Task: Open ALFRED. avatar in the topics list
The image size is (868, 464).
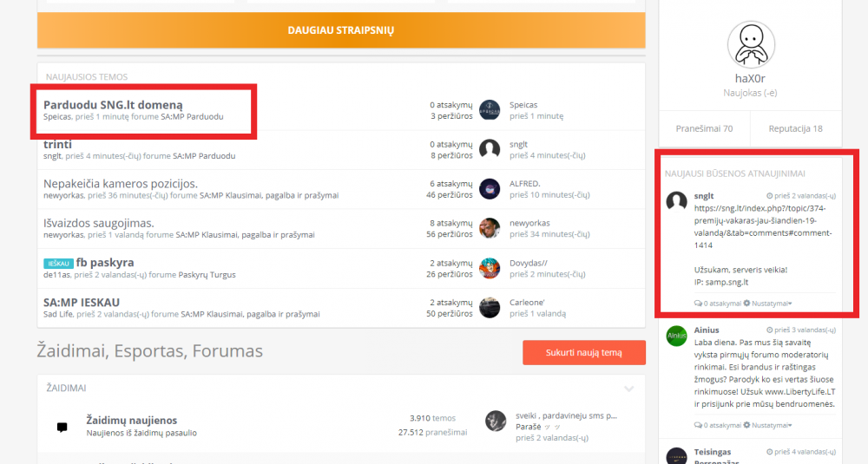Action: click(490, 189)
